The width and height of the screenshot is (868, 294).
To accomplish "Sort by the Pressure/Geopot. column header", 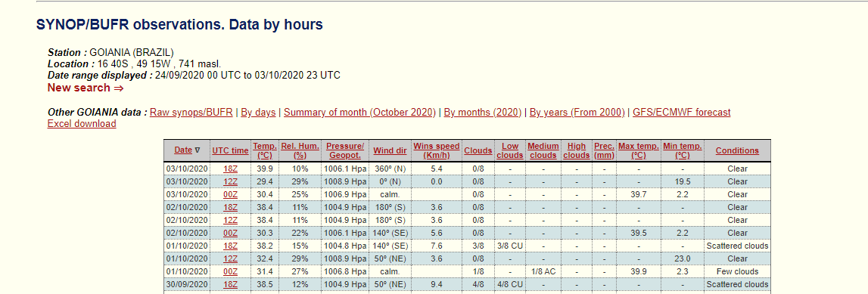I will tap(345, 150).
